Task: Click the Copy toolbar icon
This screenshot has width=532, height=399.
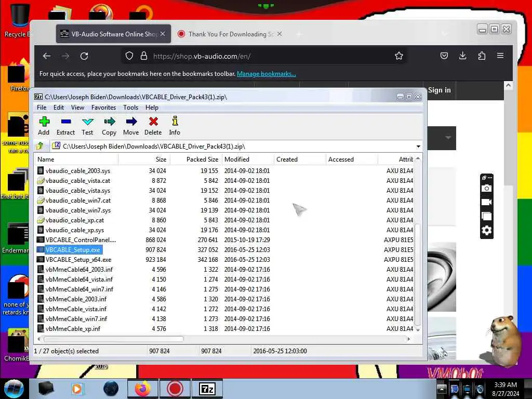Action: 109,126
